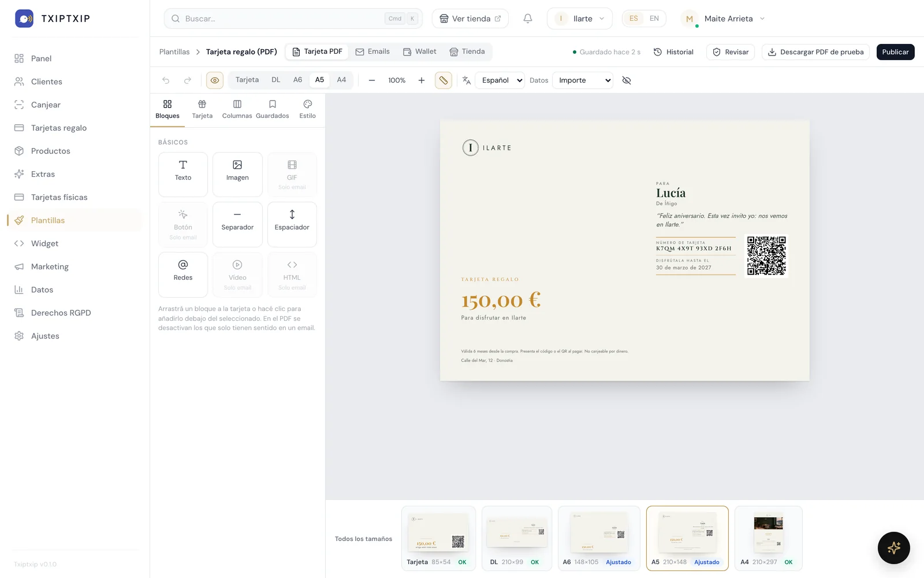This screenshot has width=924, height=578.
Task: Open the floating AI sparkle assistant button
Action: pos(894,548)
